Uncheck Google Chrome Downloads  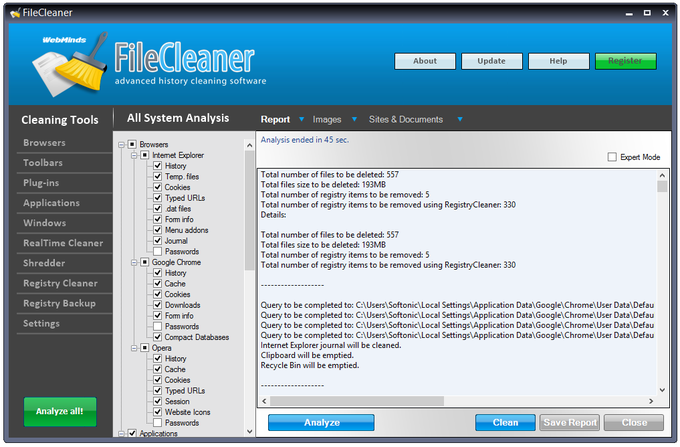[157, 305]
